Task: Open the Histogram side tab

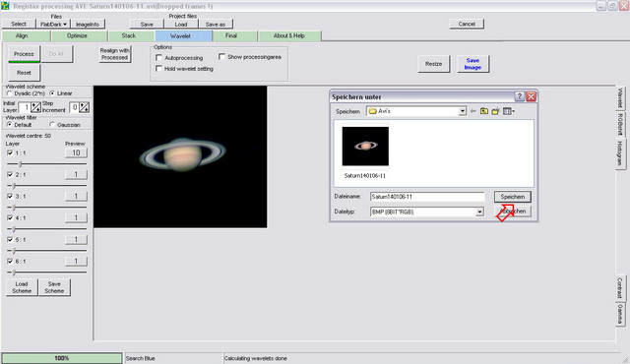Action: pyautogui.click(x=620, y=153)
